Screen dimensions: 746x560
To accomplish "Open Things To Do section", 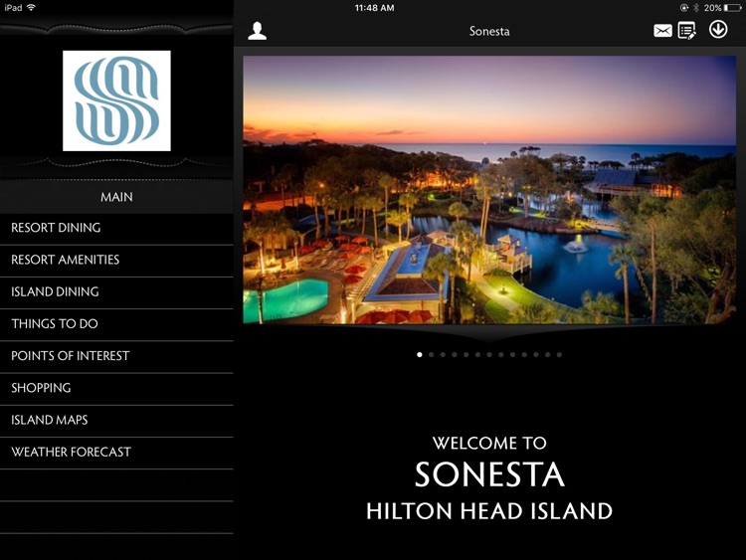I will [x=116, y=324].
